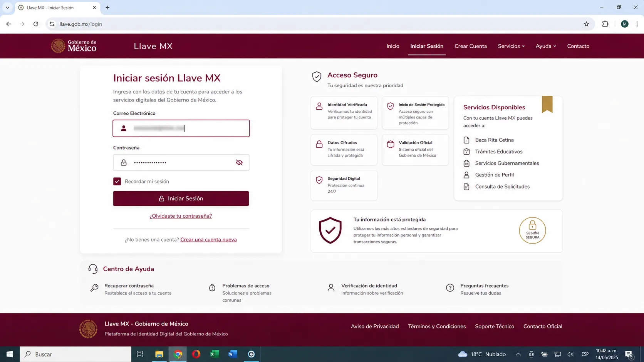Click ¿Olvidaste tu contraseña? link
This screenshot has width=644, height=362.
181,216
